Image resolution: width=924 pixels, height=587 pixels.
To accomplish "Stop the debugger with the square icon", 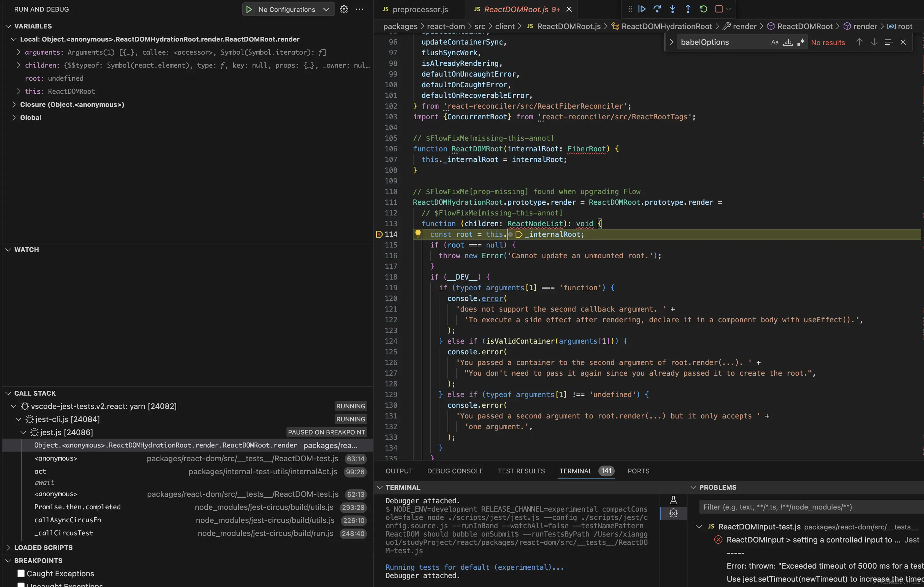I will (x=719, y=9).
